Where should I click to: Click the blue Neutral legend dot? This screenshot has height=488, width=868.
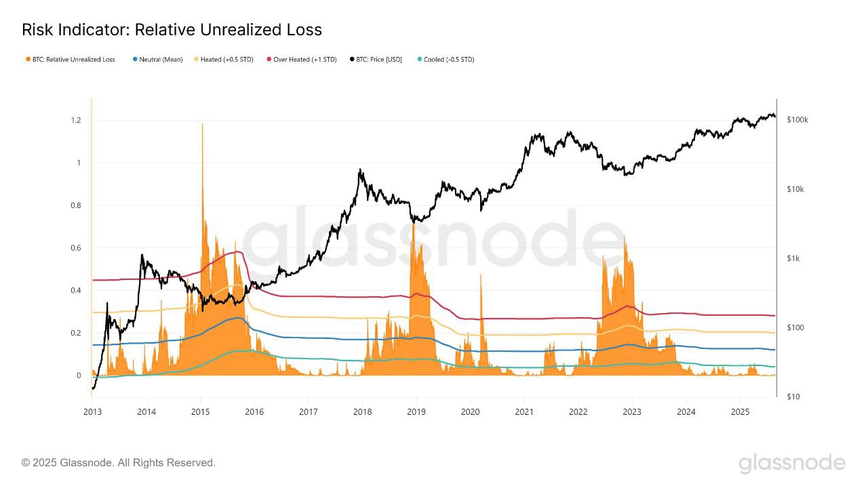pyautogui.click(x=135, y=60)
